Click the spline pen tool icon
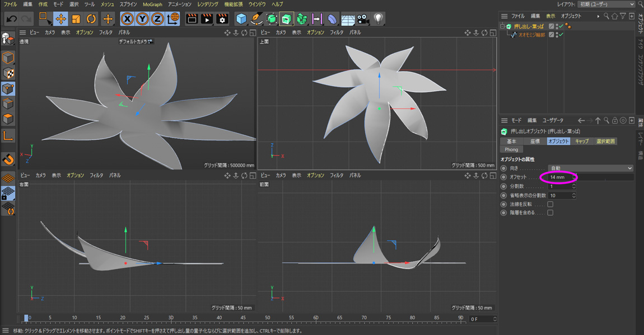 [256, 19]
